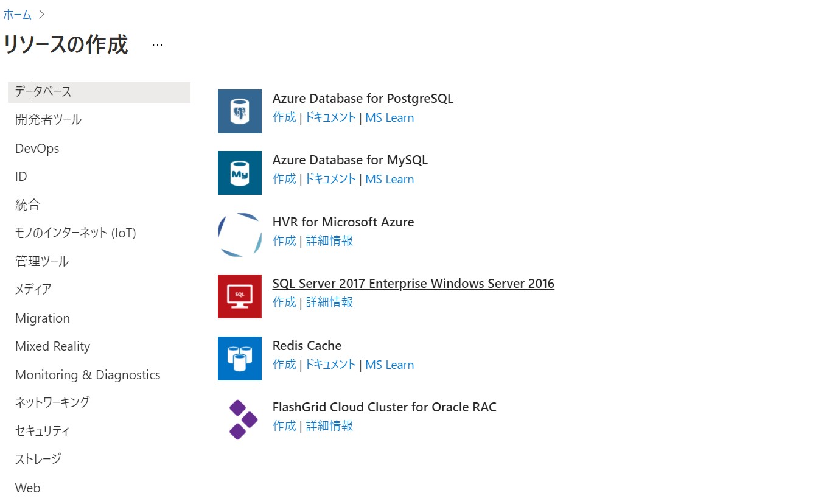Click the Azure Database for MySQL icon

coord(240,173)
